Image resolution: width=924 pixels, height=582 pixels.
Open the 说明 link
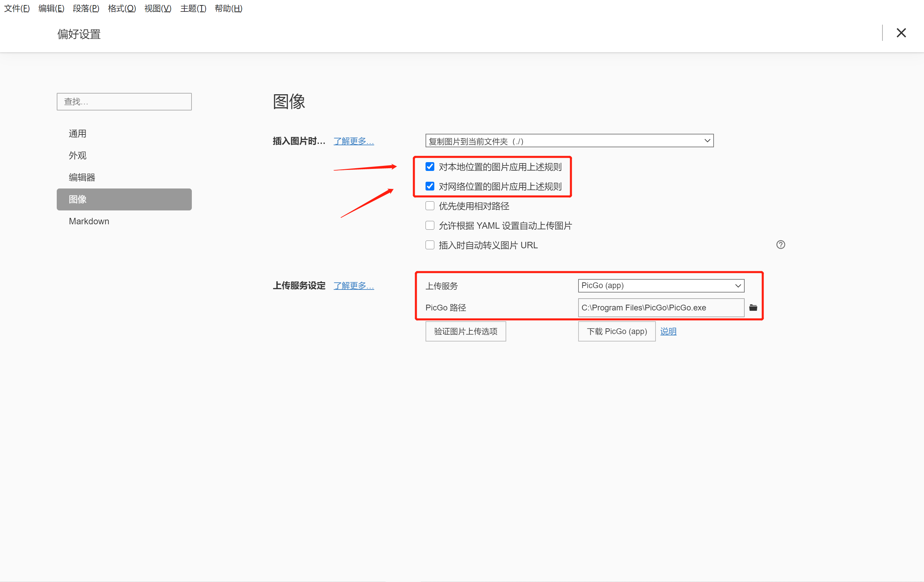point(668,331)
